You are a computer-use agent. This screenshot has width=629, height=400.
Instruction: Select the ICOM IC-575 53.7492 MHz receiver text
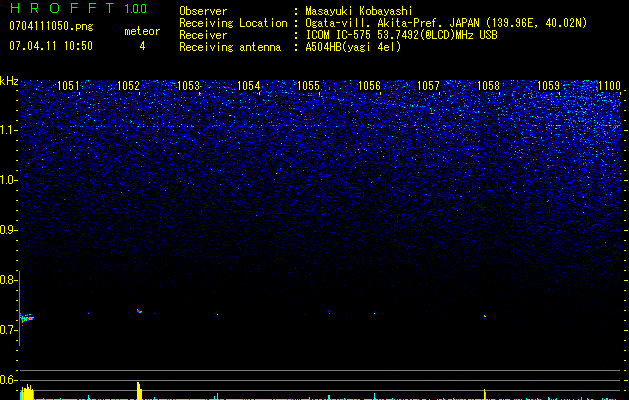point(401,35)
